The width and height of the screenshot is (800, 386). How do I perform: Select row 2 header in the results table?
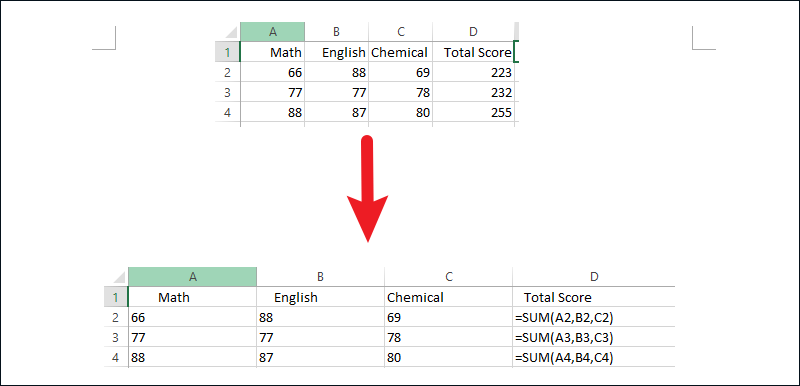pyautogui.click(x=228, y=72)
